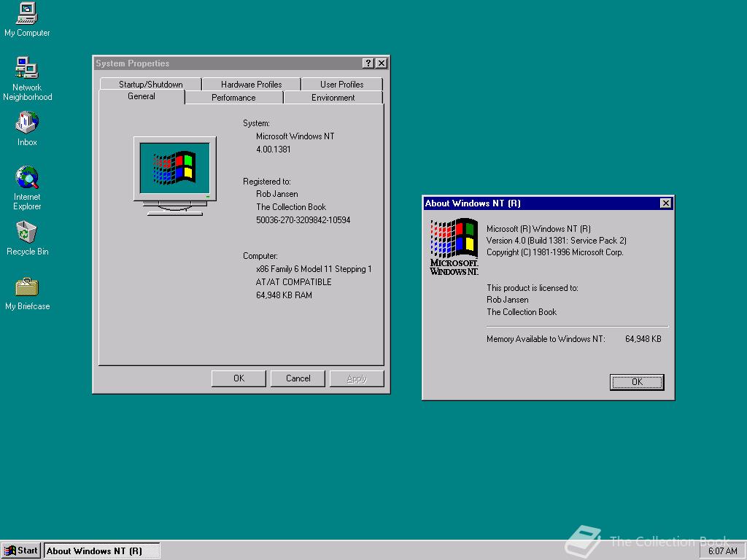Click The Collection Book in System Properties
The image size is (747, 560).
tap(291, 207)
